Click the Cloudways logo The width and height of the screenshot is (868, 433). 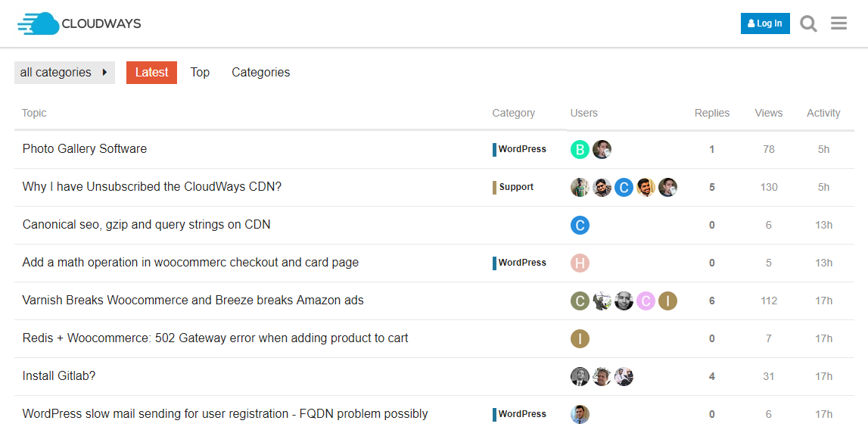[x=79, y=23]
